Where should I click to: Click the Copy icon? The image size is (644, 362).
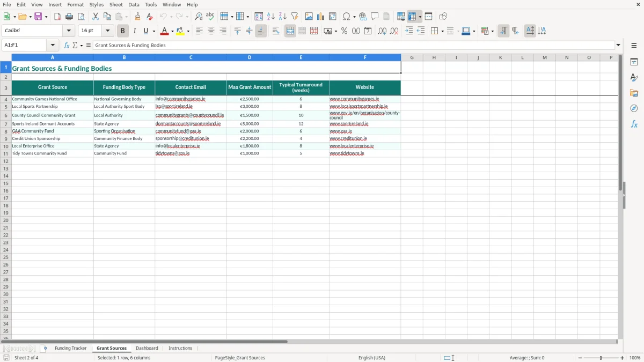click(107, 17)
